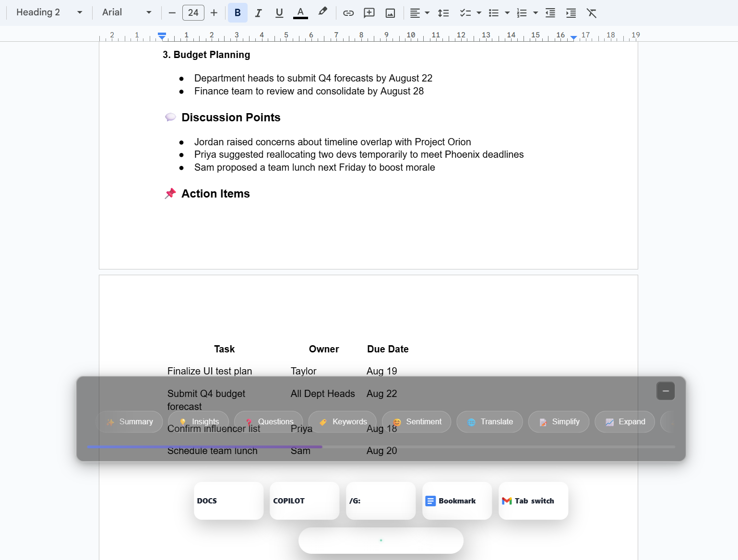Click the Translate chip
The height and width of the screenshot is (560, 738).
(489, 422)
